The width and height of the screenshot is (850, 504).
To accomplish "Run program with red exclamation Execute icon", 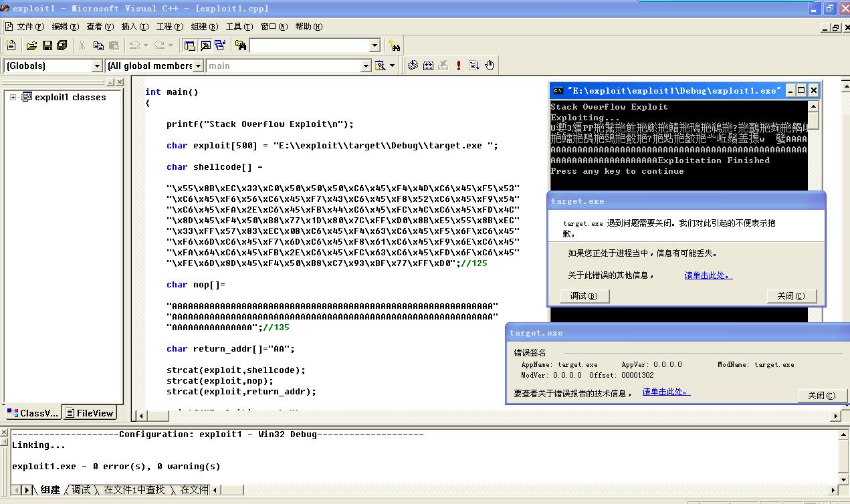I will pyautogui.click(x=459, y=66).
